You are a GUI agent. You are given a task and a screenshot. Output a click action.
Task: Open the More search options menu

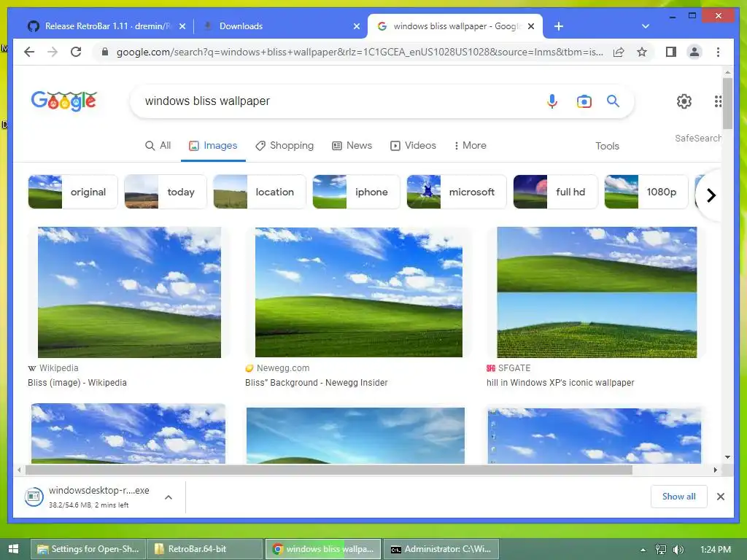point(470,145)
